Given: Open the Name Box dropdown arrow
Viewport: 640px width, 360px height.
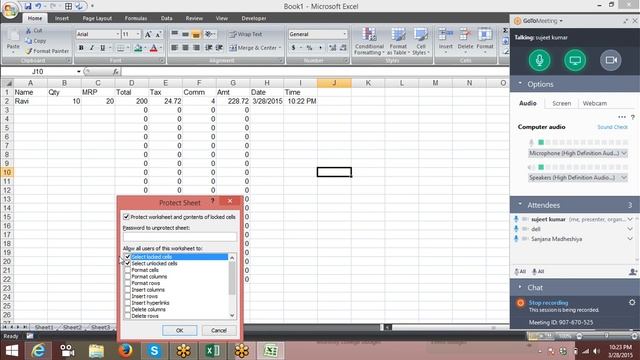Looking at the screenshot, I should click(78, 71).
